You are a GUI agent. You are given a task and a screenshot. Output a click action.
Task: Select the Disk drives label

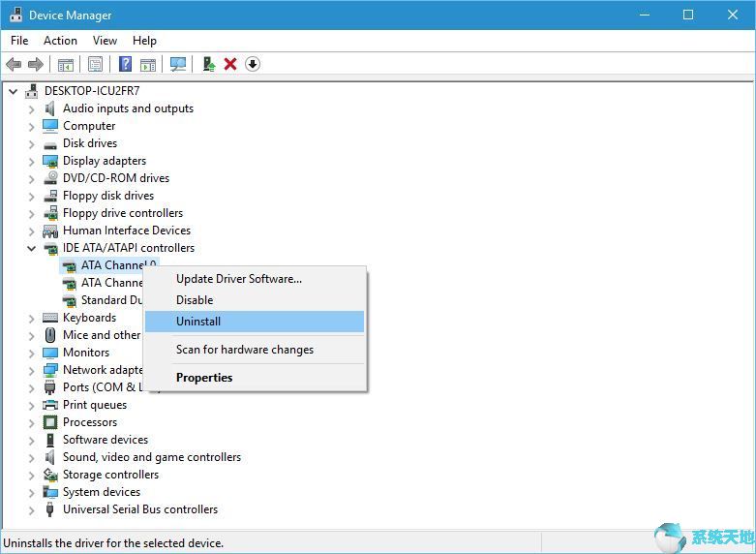pos(90,143)
